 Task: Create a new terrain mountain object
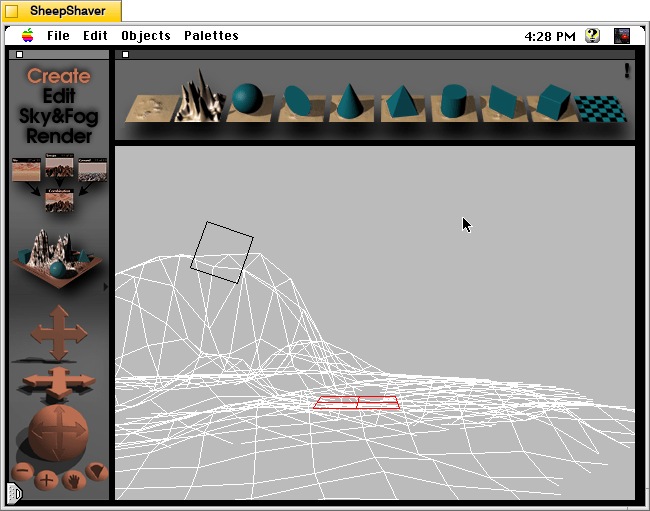click(x=200, y=96)
